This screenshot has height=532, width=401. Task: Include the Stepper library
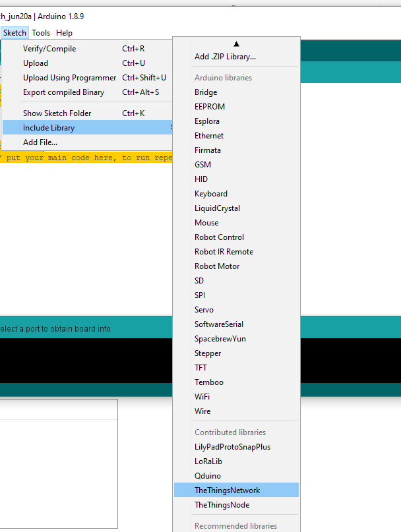[x=236, y=353]
